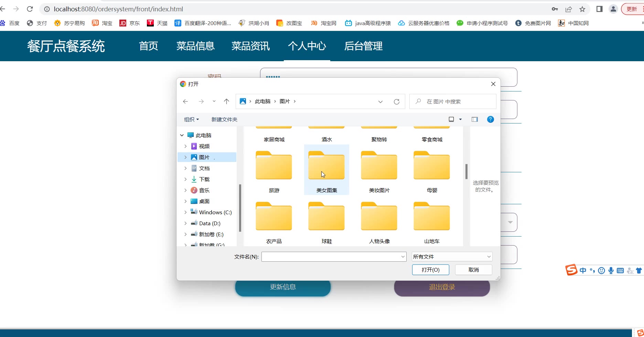Click the back arrow in file dialog
Viewport: 644px width, 337px height.
185,101
